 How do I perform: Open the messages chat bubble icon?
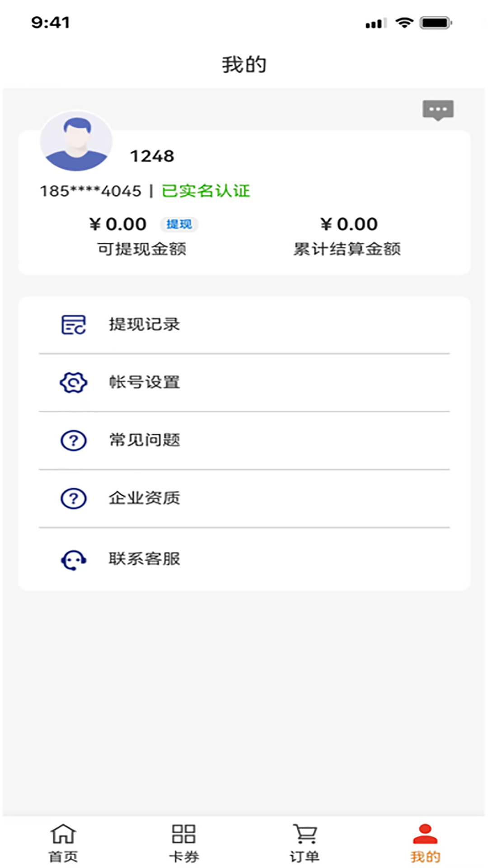pyautogui.click(x=438, y=110)
